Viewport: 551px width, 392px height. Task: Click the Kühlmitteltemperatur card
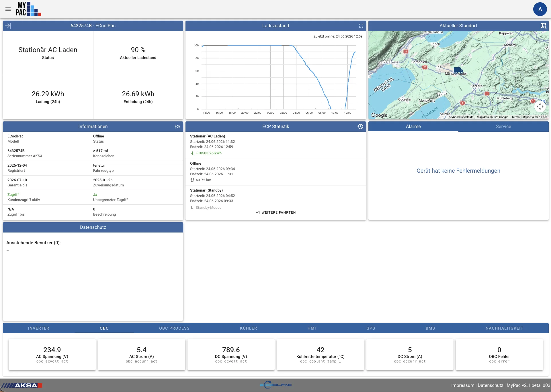click(321, 355)
